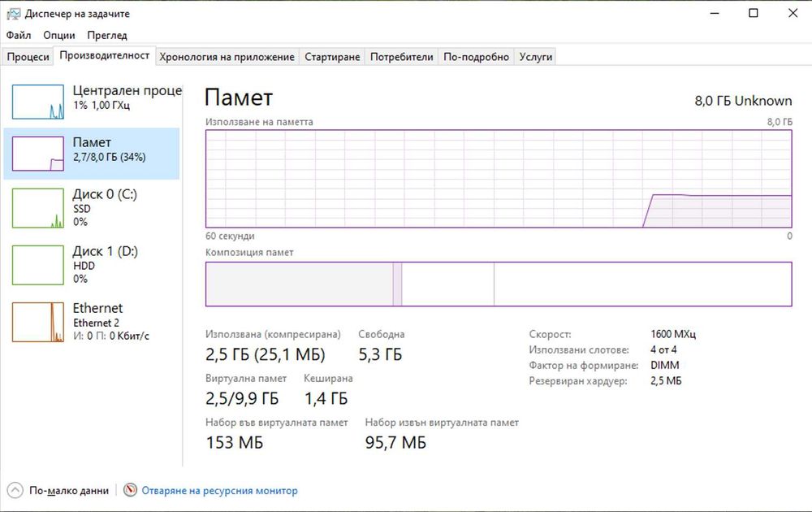Select the Ethernet sidebar entry

[92, 322]
